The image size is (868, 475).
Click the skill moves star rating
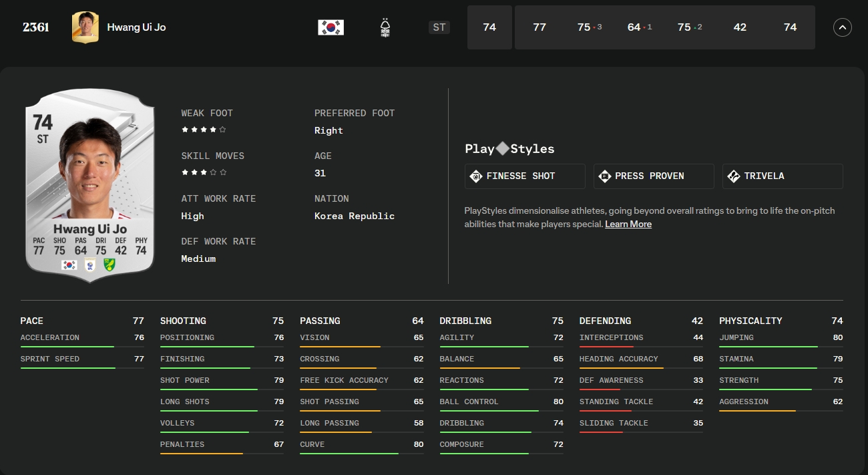point(204,173)
